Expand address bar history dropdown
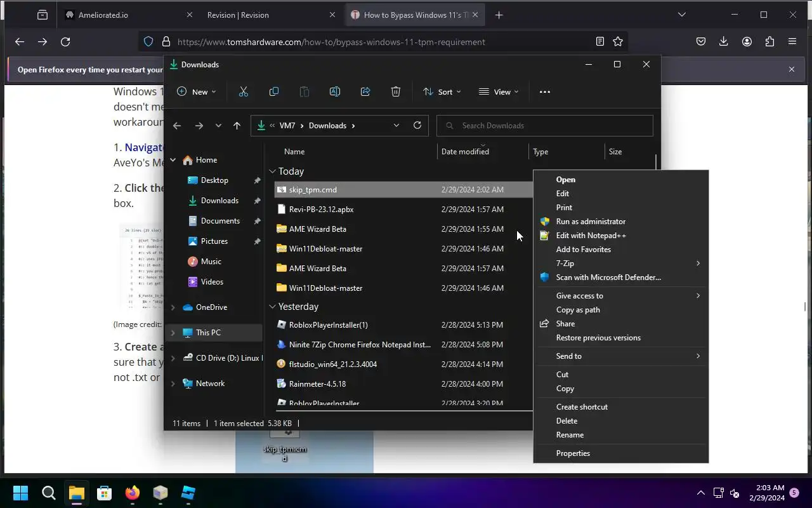812x508 pixels. (x=396, y=125)
